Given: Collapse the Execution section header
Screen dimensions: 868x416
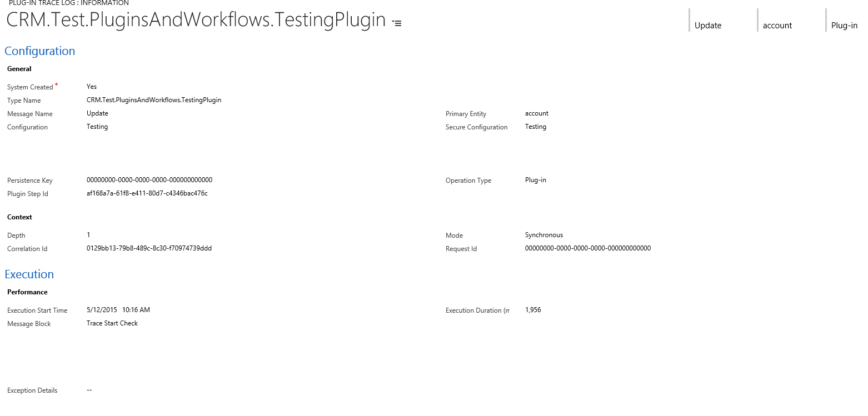Looking at the screenshot, I should [29, 274].
